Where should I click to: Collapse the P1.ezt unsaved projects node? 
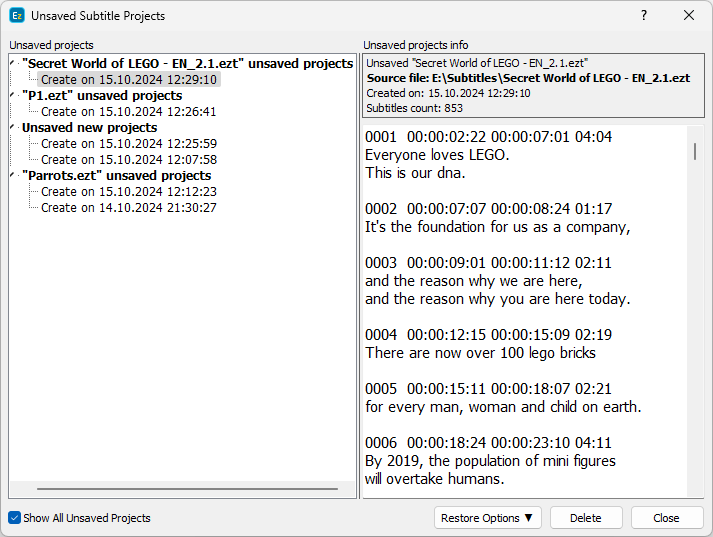[x=13, y=95]
